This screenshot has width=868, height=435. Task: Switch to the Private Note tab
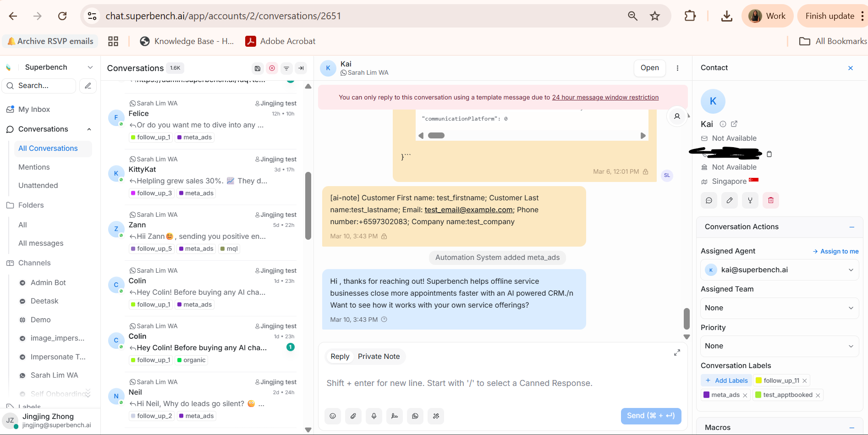[x=379, y=357]
